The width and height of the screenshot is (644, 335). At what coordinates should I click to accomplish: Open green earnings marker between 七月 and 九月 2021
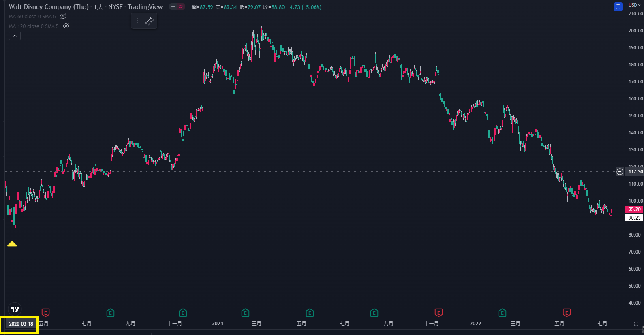[374, 313]
